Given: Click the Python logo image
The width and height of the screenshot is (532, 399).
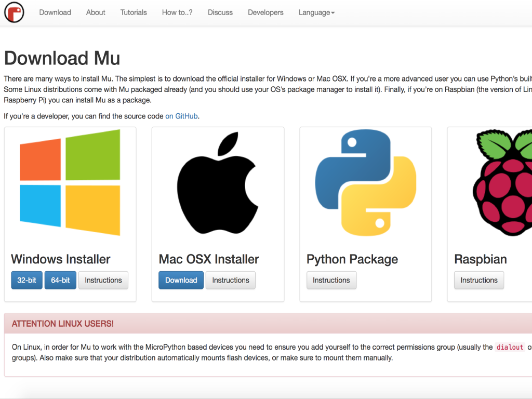Looking at the screenshot, I should click(365, 182).
